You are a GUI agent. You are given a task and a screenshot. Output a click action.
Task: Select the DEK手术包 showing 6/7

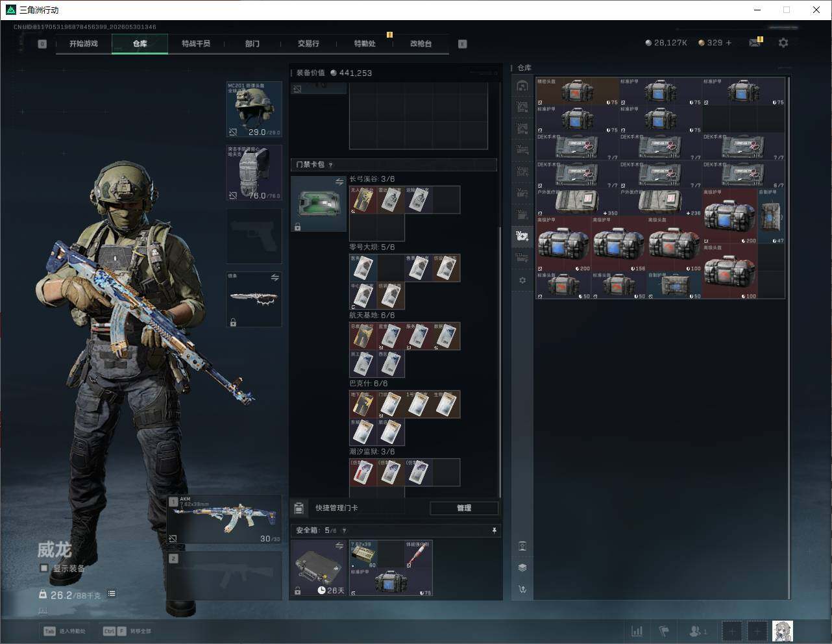pyautogui.click(x=744, y=175)
